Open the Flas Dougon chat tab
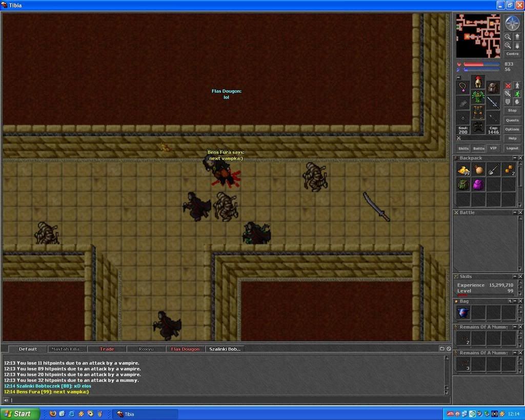Image resolution: width=525 pixels, height=420 pixels. (x=185, y=349)
